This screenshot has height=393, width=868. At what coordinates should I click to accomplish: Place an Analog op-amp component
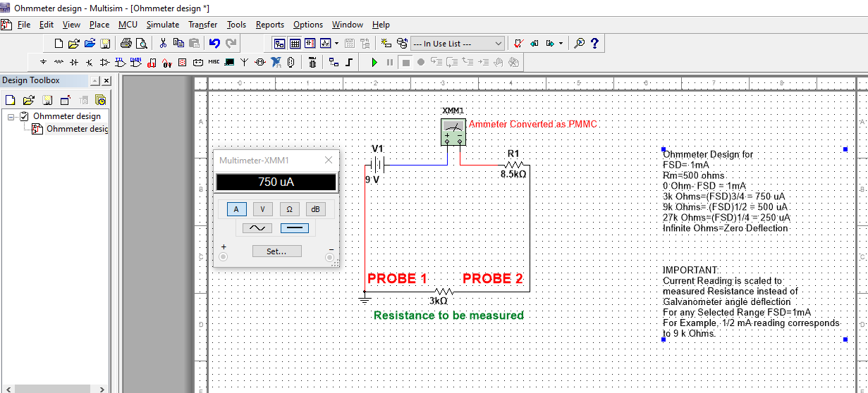[105, 63]
